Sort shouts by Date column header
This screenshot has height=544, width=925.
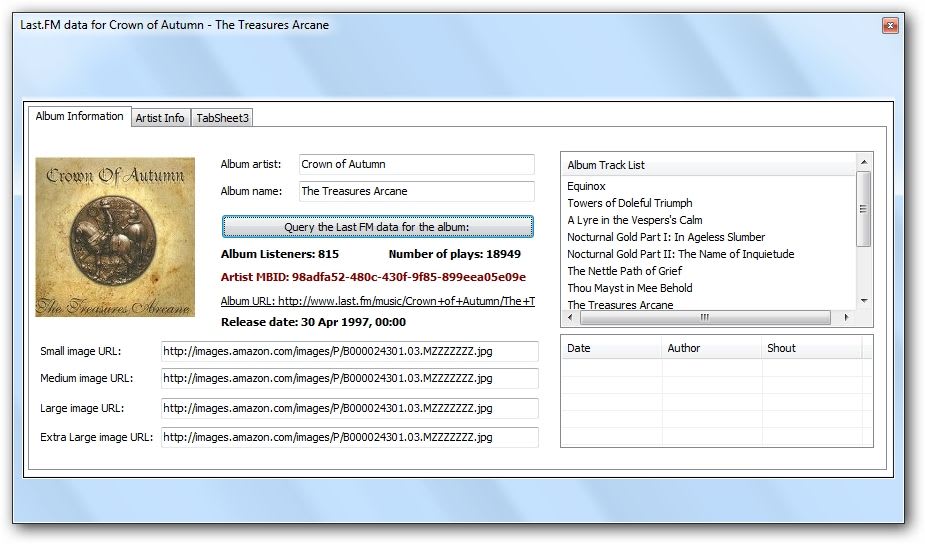pos(611,348)
